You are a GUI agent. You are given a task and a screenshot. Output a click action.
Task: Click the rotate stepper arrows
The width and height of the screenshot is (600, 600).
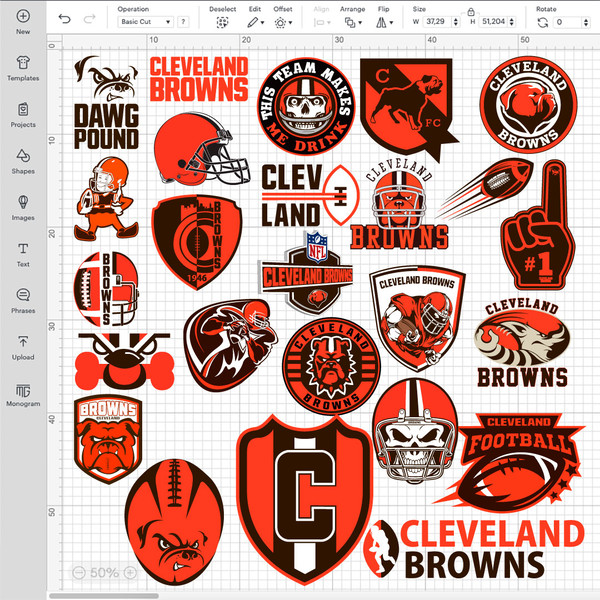pyautogui.click(x=585, y=22)
